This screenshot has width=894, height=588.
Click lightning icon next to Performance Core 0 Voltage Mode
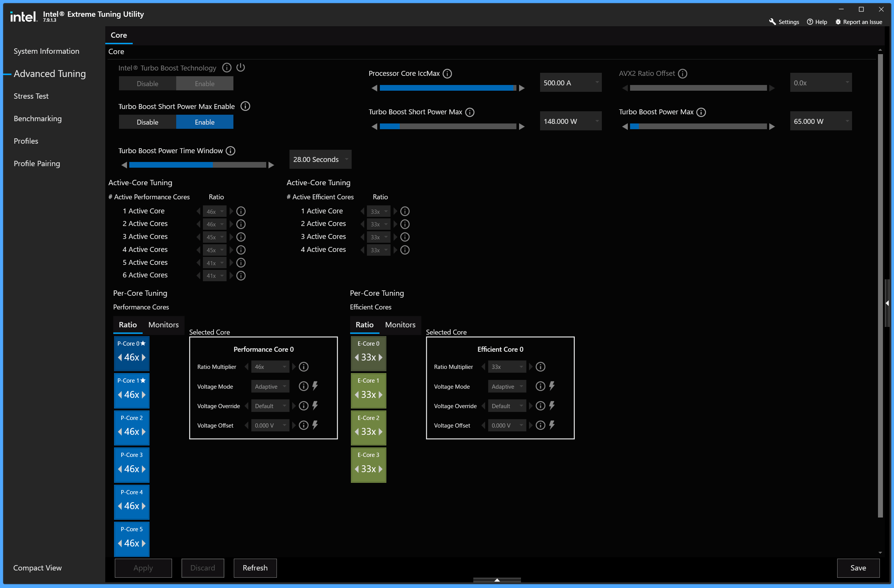[315, 386]
